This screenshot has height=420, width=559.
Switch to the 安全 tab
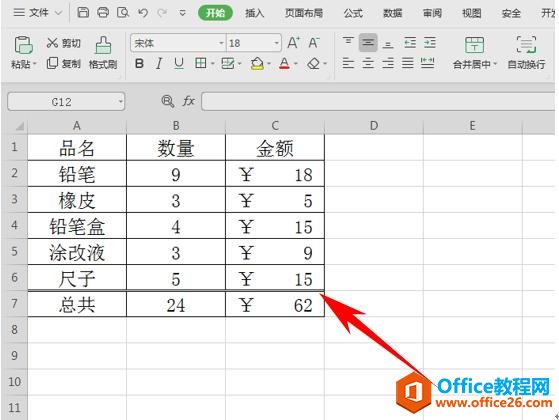click(x=511, y=13)
